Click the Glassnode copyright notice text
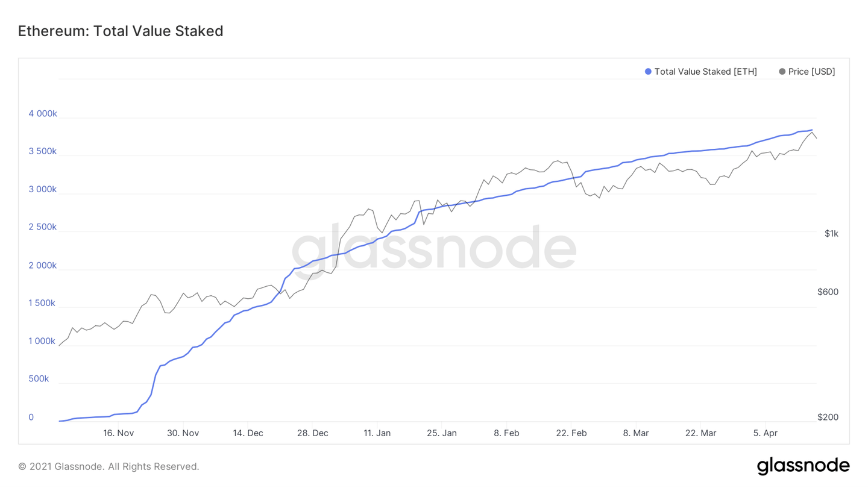Image resolution: width=868 pixels, height=488 pixels. (108, 466)
